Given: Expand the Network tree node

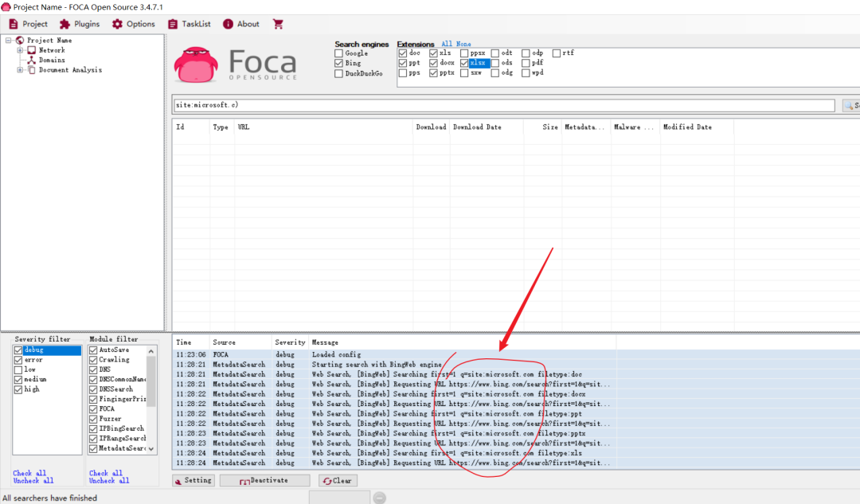Looking at the screenshot, I should pos(20,50).
